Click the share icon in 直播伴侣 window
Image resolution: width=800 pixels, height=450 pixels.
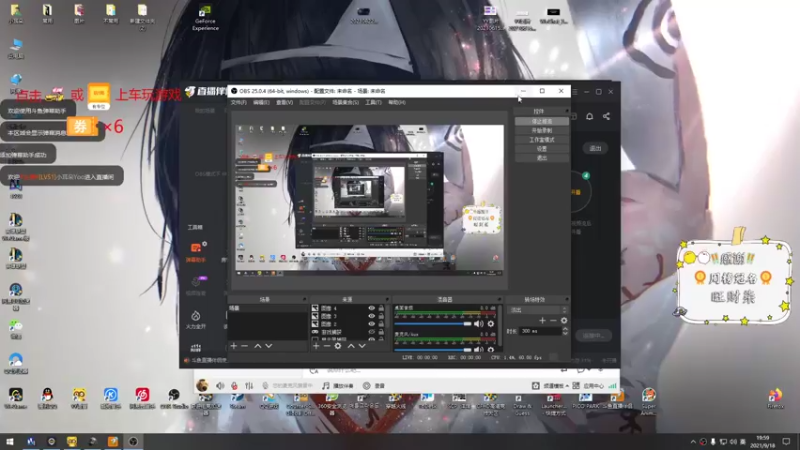point(606,116)
